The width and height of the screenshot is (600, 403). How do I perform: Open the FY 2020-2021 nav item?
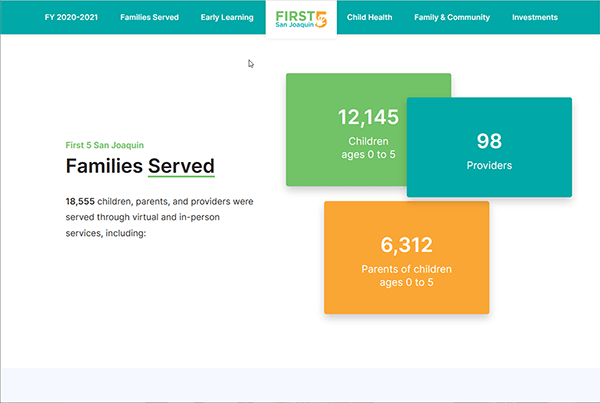point(71,17)
